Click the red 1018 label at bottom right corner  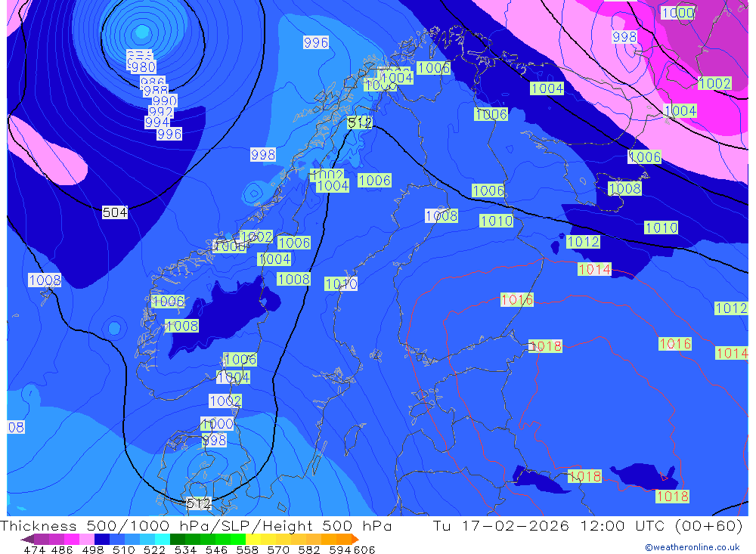pos(673,496)
